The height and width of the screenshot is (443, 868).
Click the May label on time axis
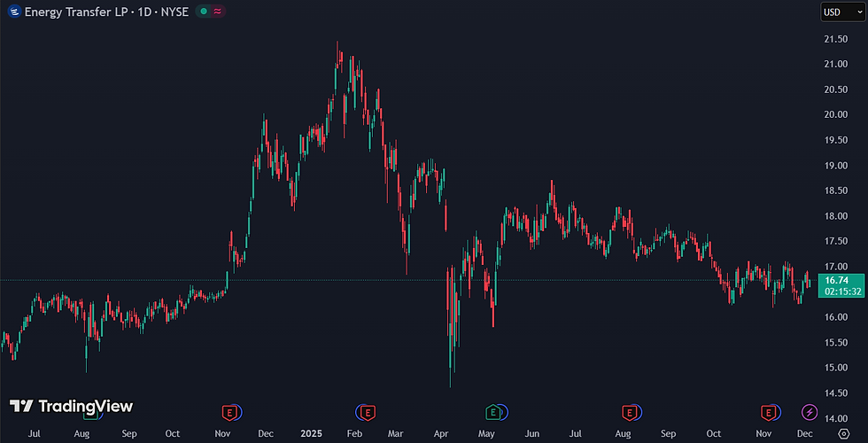[486, 433]
